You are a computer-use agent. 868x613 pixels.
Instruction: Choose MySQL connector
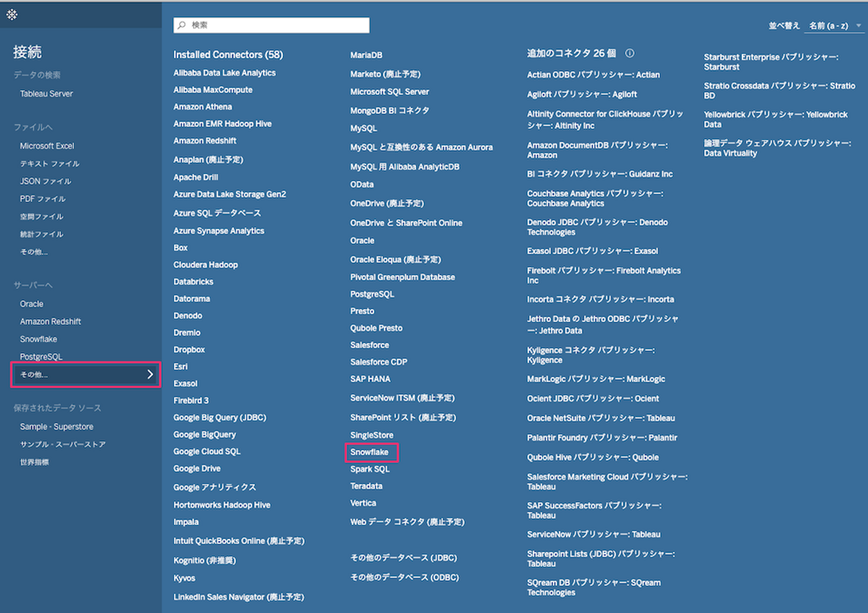coord(363,128)
